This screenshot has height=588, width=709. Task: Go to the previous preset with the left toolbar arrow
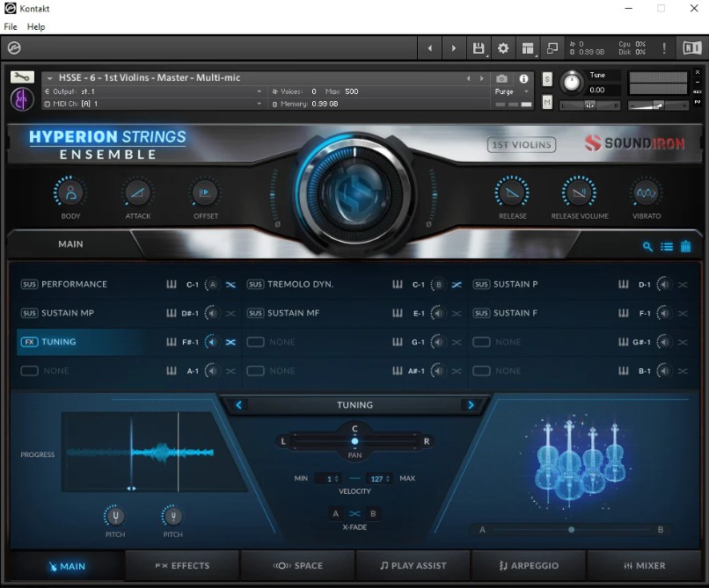pyautogui.click(x=429, y=48)
